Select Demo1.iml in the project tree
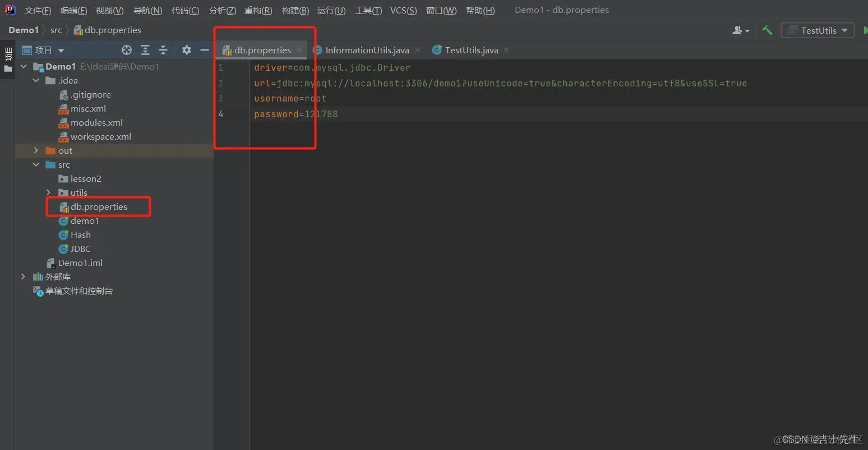Image resolution: width=868 pixels, height=450 pixels. (75, 263)
